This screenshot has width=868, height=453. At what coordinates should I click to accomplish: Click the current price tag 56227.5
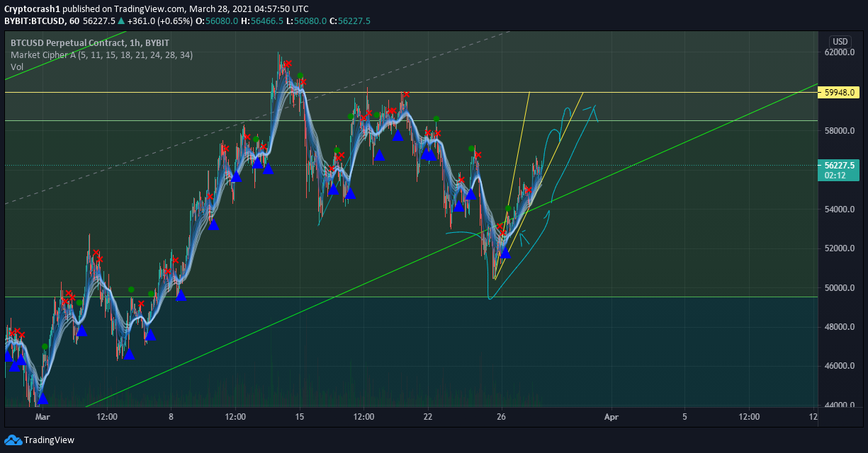[838, 165]
